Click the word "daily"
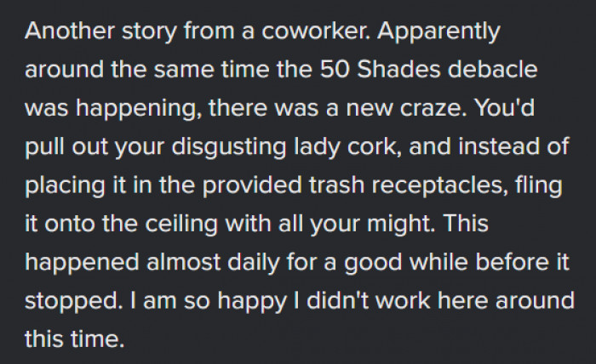Screen dimensions: 596x364 (254, 263)
